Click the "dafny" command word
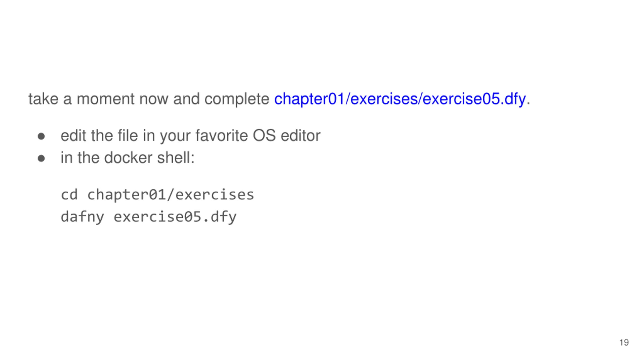 (82, 217)
